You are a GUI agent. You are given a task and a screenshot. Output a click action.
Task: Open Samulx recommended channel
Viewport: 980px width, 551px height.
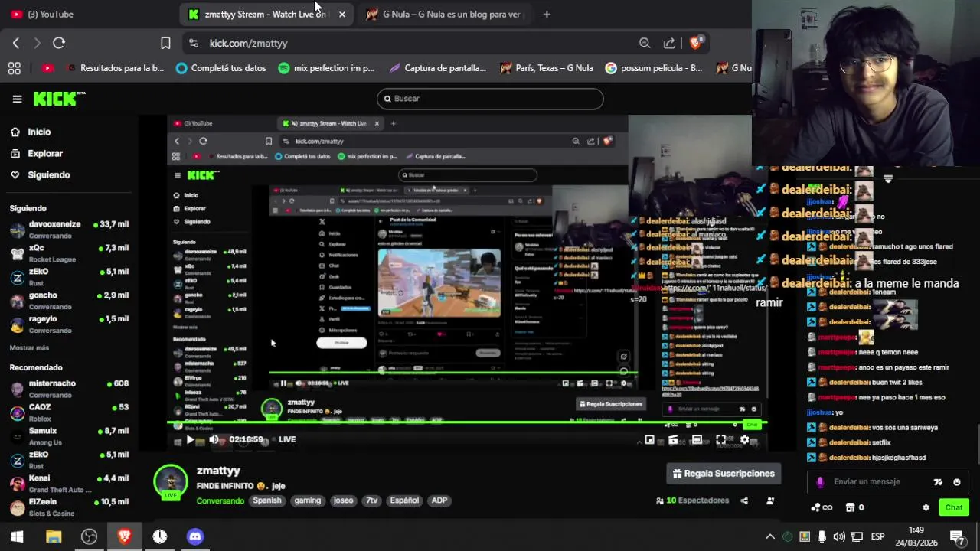69,436
